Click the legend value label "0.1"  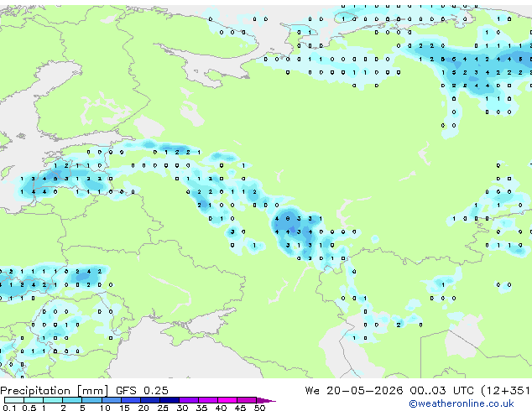click(x=9, y=408)
